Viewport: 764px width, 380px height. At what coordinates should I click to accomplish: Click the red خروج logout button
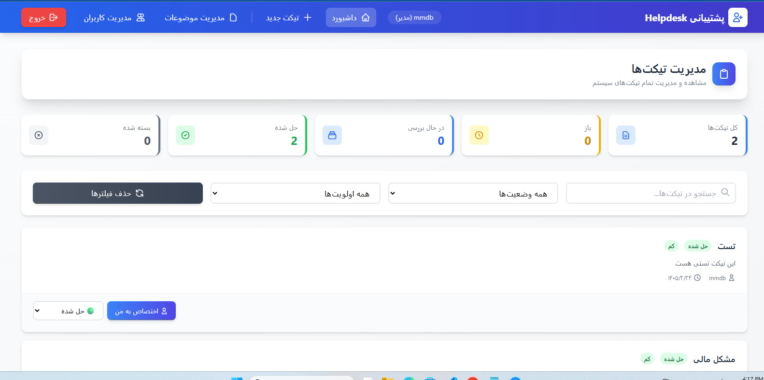coord(43,18)
